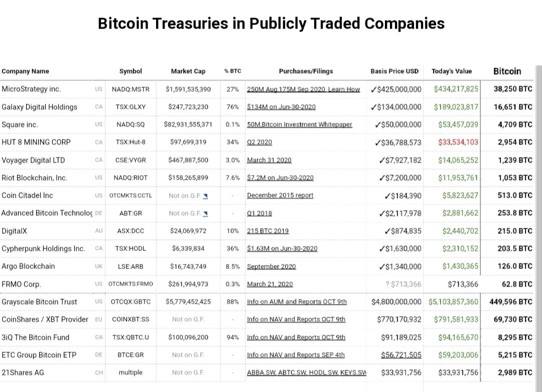Click ETC Group basis price $56,721,505 link
This screenshot has width=542, height=392.
click(x=401, y=355)
